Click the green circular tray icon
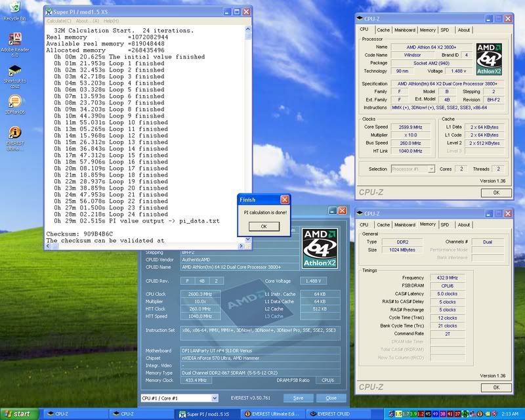Viewport: 525px width, 420px height. point(465,414)
